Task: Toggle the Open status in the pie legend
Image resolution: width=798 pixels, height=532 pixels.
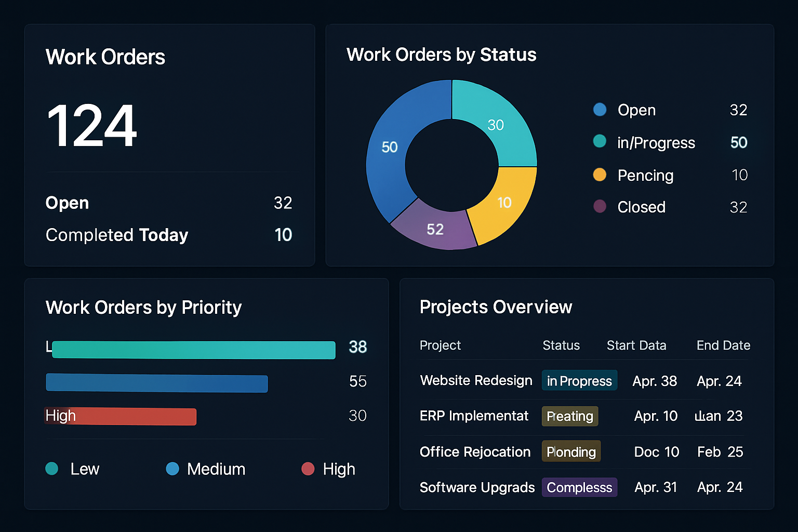Action: click(x=600, y=110)
